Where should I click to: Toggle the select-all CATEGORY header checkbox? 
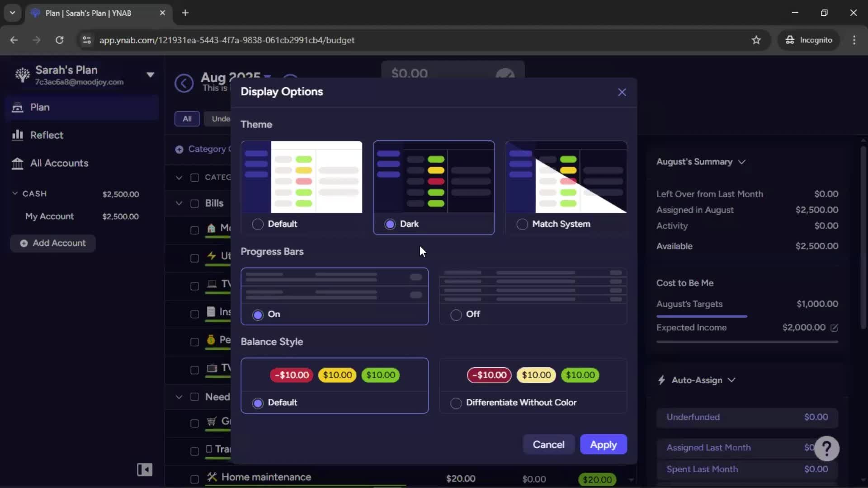point(194,178)
